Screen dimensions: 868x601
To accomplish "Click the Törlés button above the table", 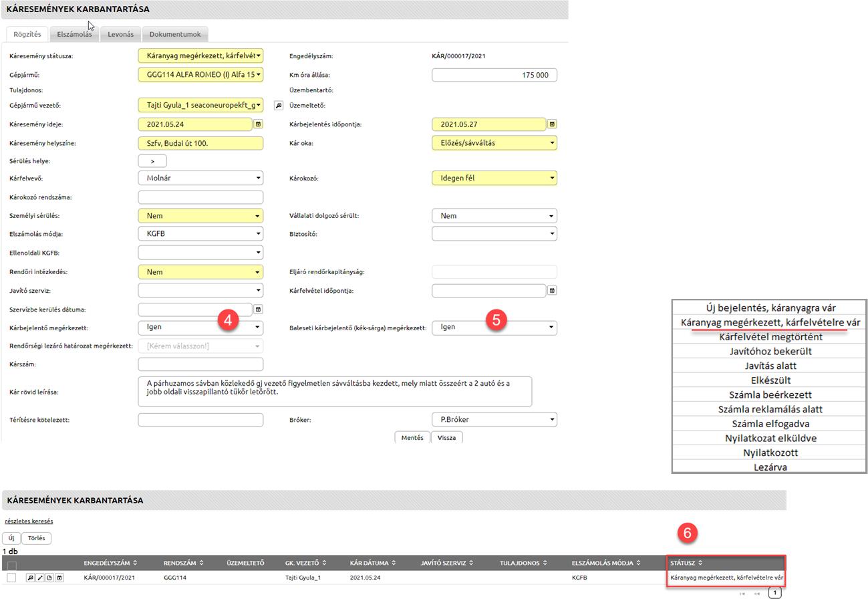I will (37, 538).
